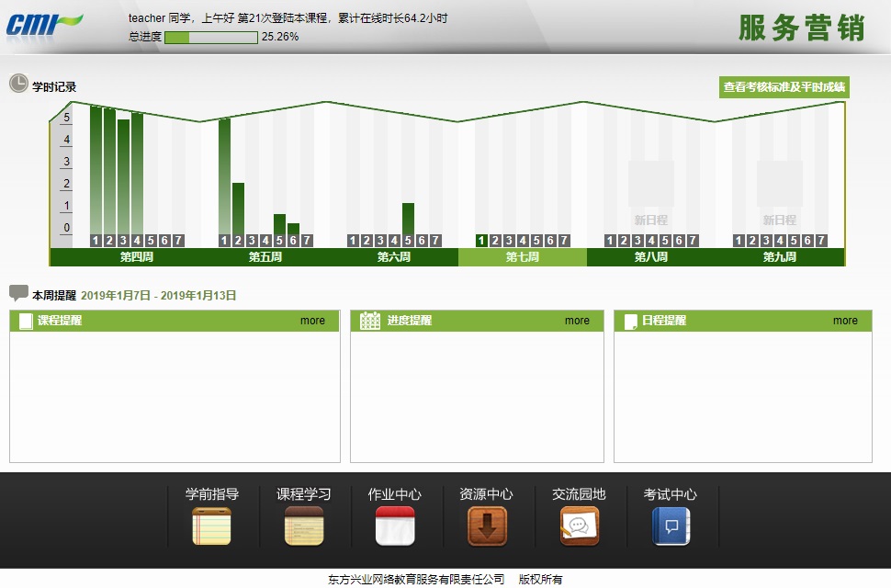Screen dimensions: 891x588
Task: Expand more in 课程提醒 panel
Action: 312,321
